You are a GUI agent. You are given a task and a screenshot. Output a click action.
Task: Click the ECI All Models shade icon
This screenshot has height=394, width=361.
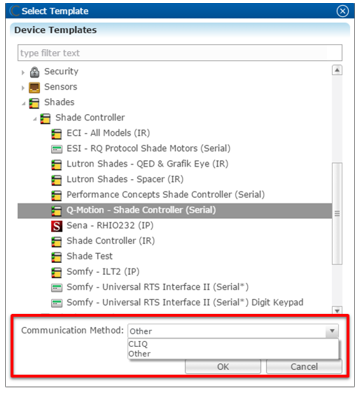point(57,134)
